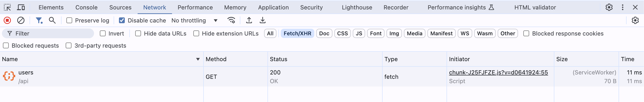This screenshot has height=102, width=644.
Task: Select the inspect element picker icon
Action: (x=7, y=7)
